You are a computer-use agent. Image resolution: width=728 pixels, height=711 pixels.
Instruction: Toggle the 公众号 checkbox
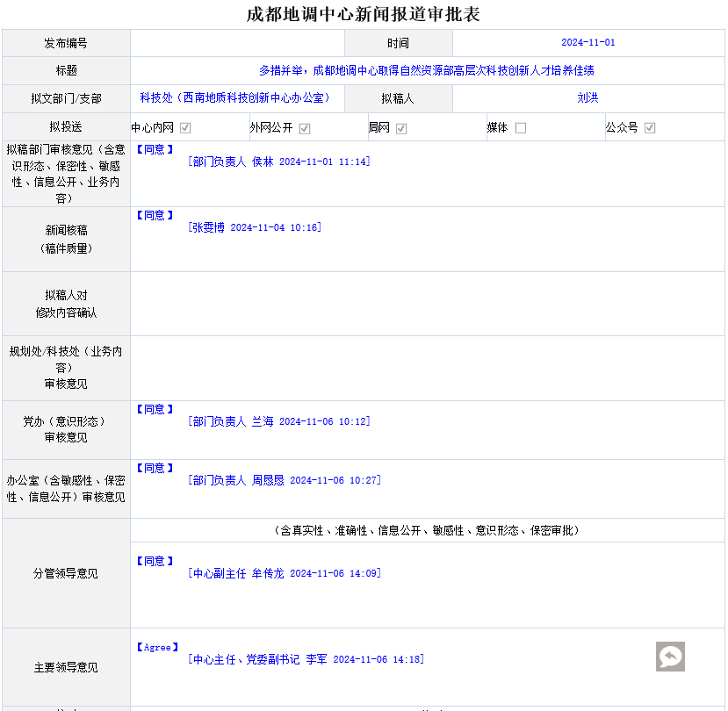coord(650,127)
